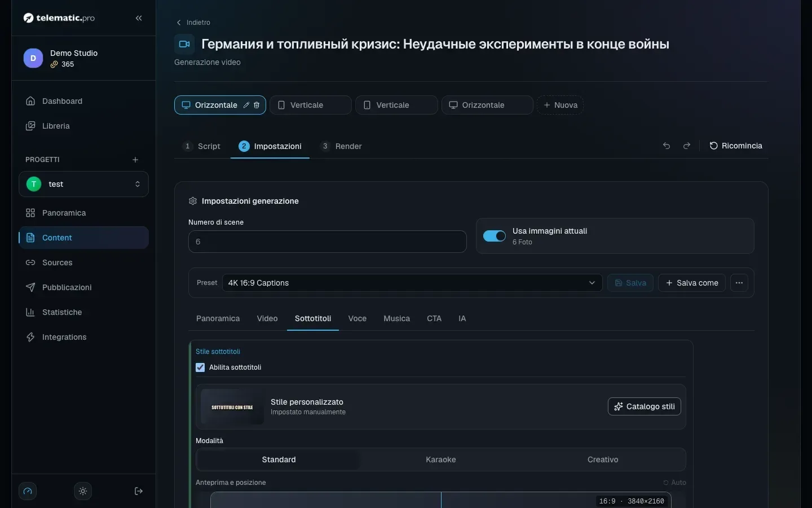The image size is (812, 508).
Task: Click the video camera icon beside the title
Action: coord(184,44)
